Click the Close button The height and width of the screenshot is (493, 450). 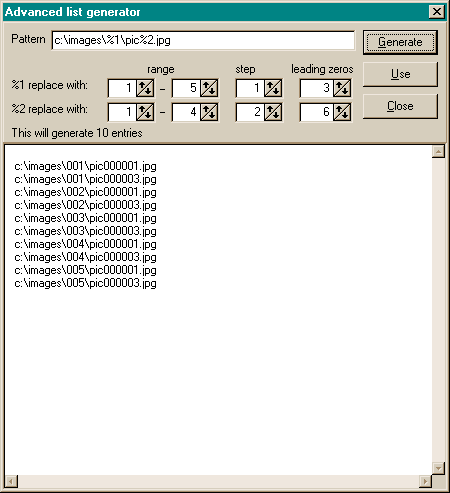[x=400, y=106]
